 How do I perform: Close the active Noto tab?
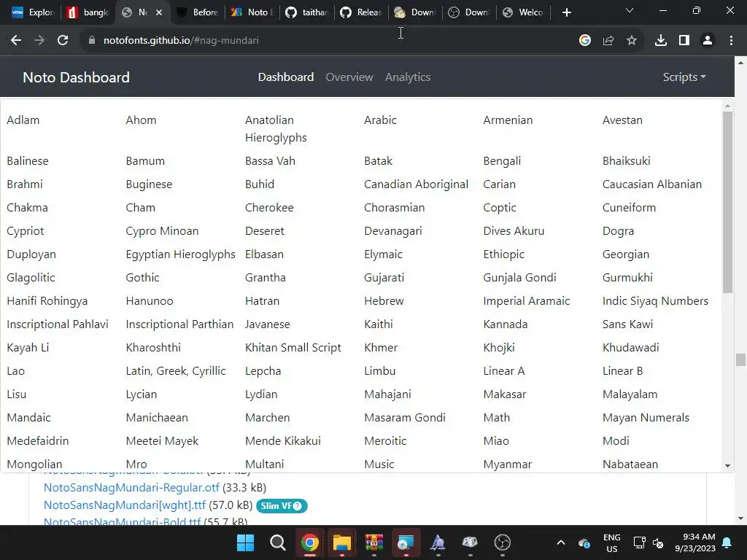click(x=159, y=12)
